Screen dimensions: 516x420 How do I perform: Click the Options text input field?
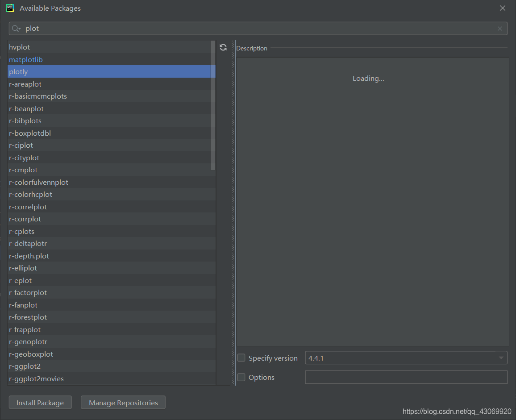click(x=406, y=377)
